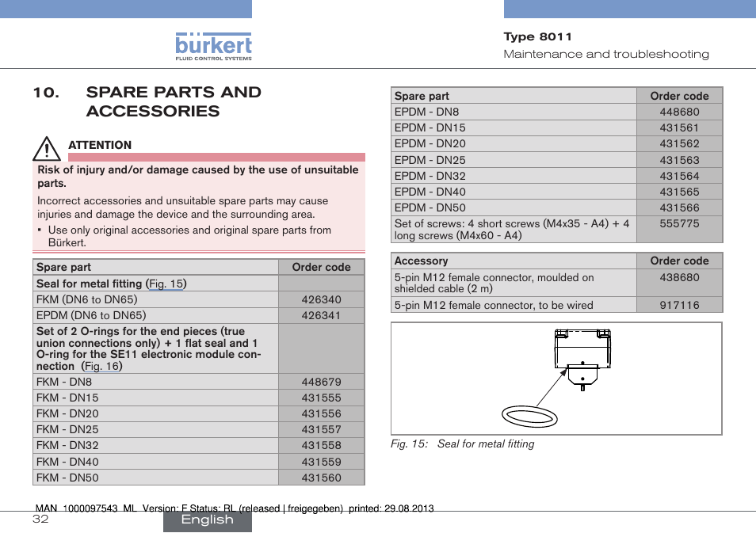Select order code 431563

click(679, 160)
